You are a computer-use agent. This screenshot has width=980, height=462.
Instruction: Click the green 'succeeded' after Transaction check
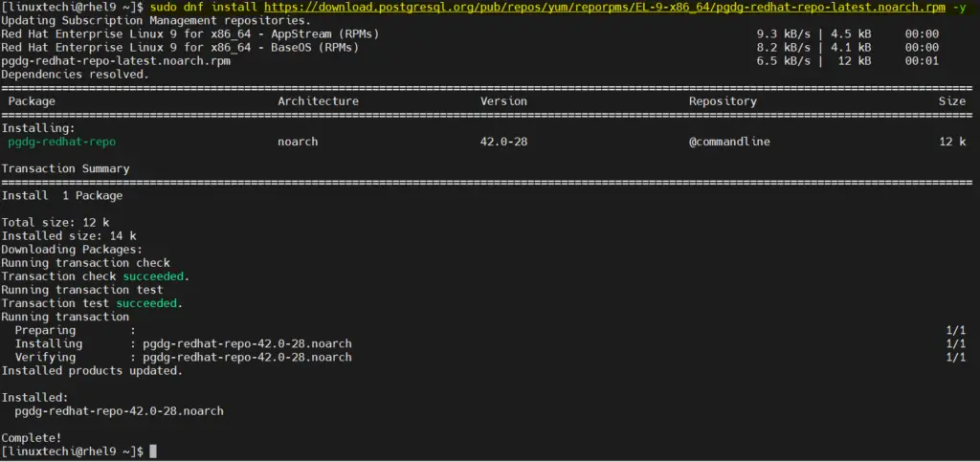153,276
